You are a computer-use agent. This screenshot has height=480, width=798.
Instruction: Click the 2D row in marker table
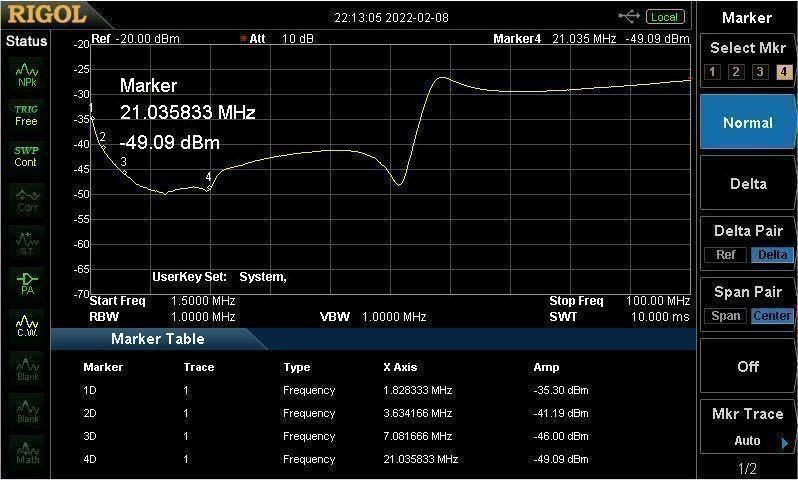click(336, 413)
